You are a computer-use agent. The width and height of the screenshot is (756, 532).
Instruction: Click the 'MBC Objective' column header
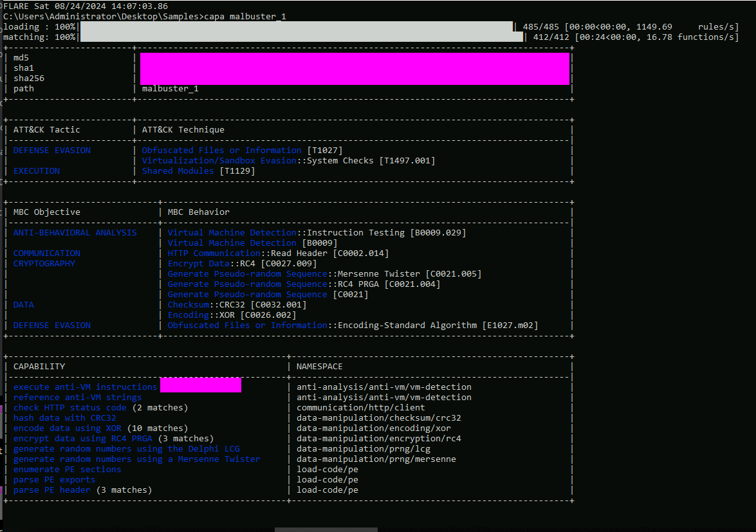click(47, 212)
